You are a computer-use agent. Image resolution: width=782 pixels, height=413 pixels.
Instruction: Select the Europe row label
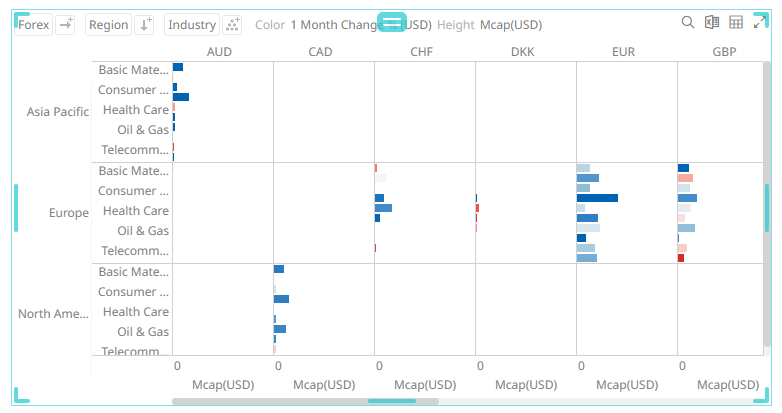click(69, 212)
